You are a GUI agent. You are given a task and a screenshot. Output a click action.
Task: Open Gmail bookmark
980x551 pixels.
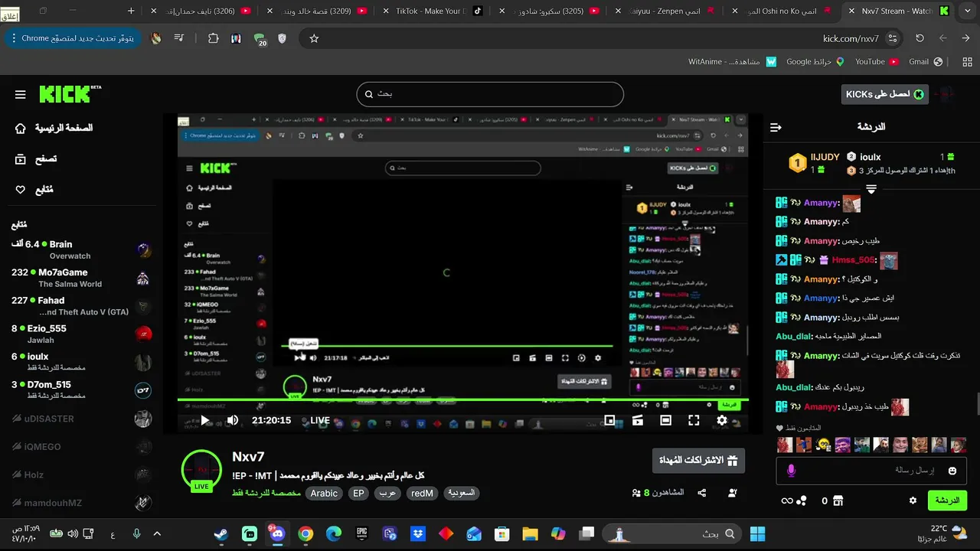[x=926, y=61]
